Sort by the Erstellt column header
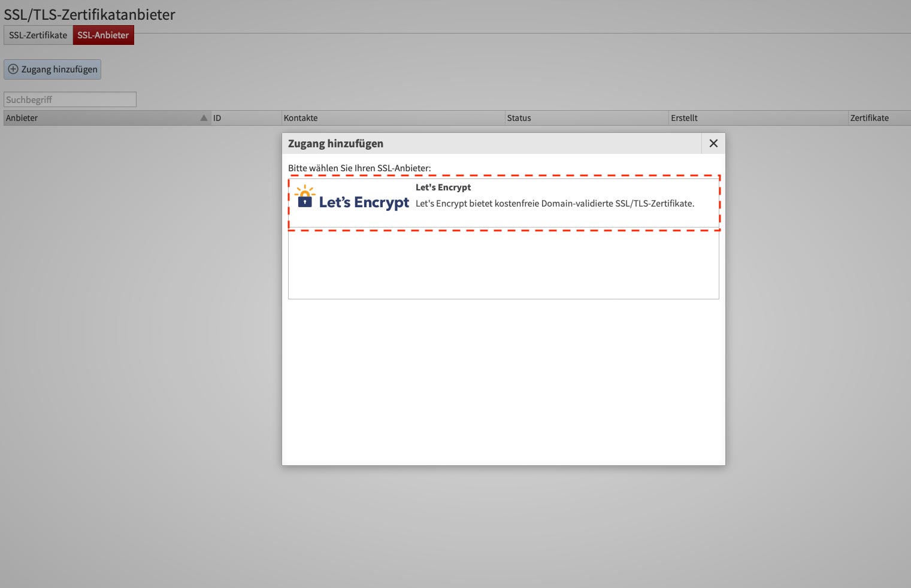This screenshot has width=911, height=588. (x=758, y=118)
